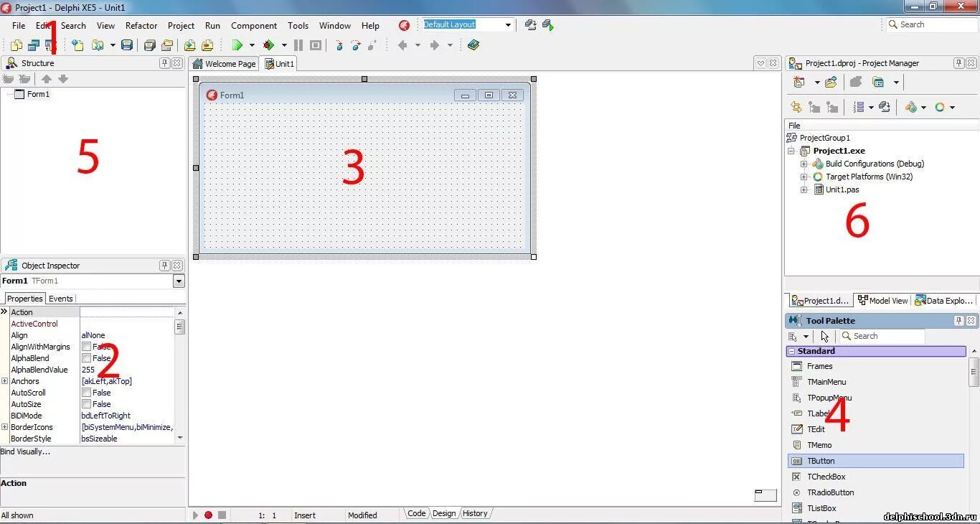This screenshot has height=524, width=980.
Task: Expand the Anchors property
Action: pyautogui.click(x=4, y=381)
